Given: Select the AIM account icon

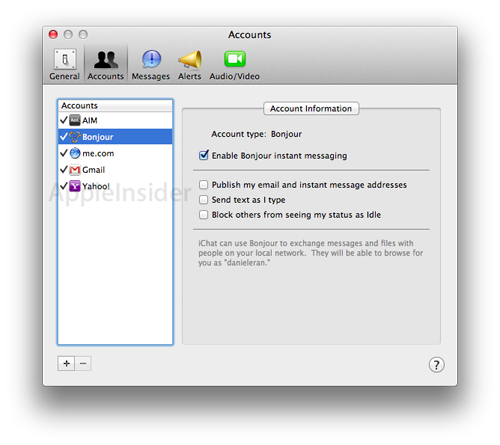Looking at the screenshot, I should [x=75, y=120].
